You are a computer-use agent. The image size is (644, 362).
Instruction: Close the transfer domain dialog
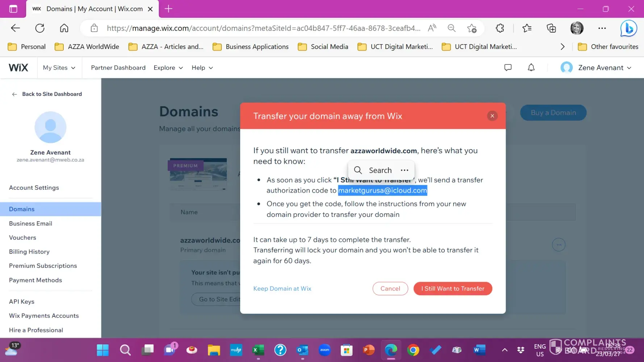[x=492, y=116]
